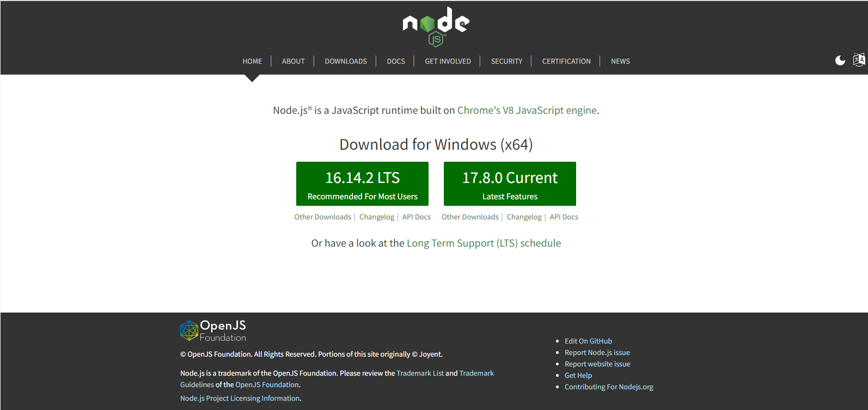Open Long Term Support (LTS) schedule link
868x410 pixels.
[484, 243]
